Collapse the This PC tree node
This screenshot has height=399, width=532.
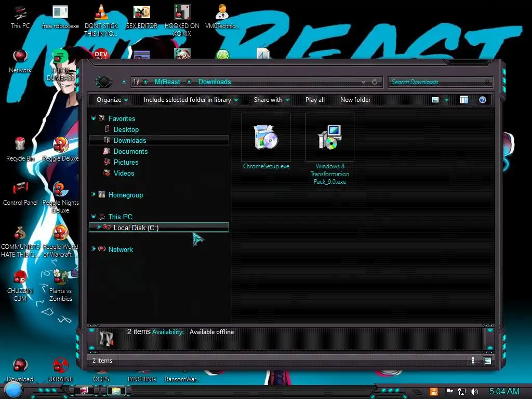point(94,217)
